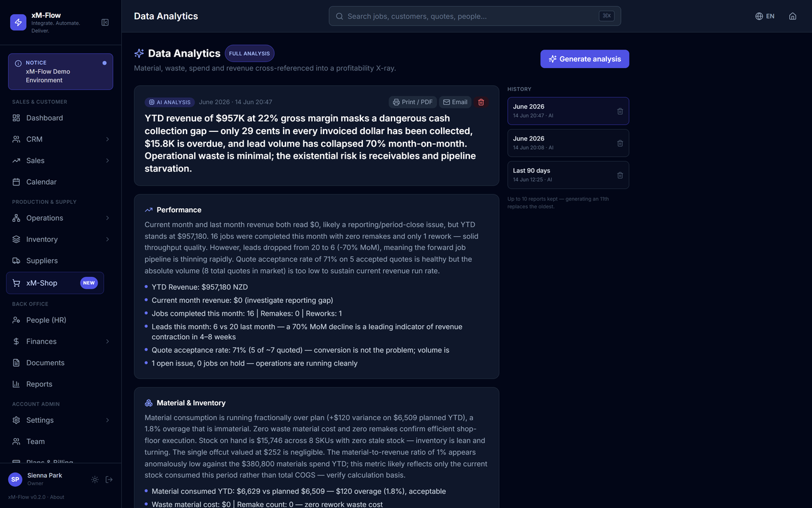The height and width of the screenshot is (508, 812).
Task: Click the xM-Shop cart icon
Action: 16,283
